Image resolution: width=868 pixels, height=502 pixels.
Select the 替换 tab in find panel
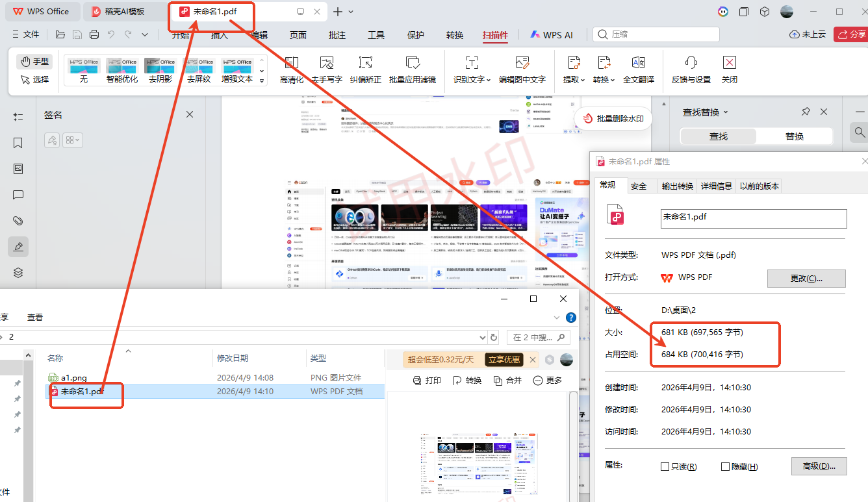tap(795, 136)
